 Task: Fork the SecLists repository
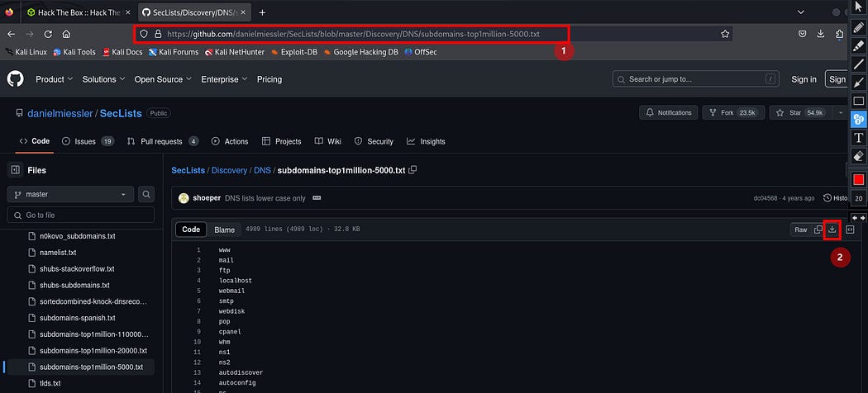(x=733, y=113)
